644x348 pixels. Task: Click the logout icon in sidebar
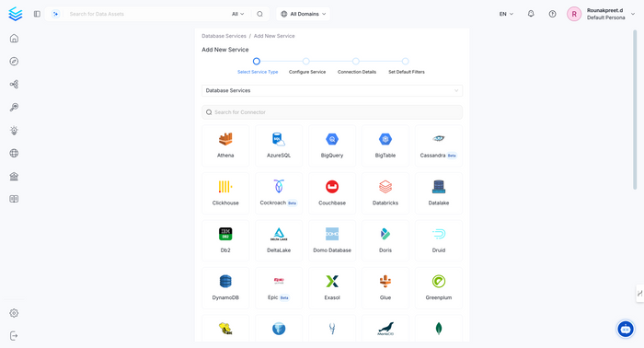(14, 336)
